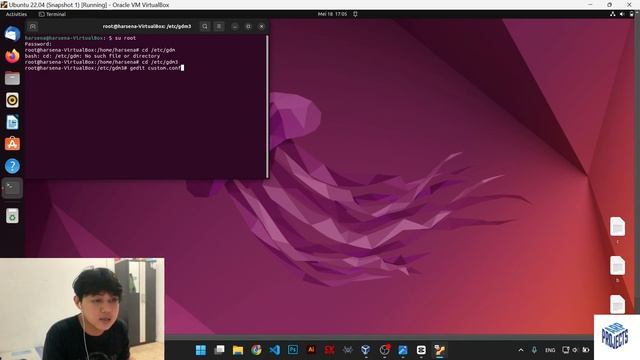Click the 'Password:' line in terminal
Screen dimensions: 640x360
point(38,44)
